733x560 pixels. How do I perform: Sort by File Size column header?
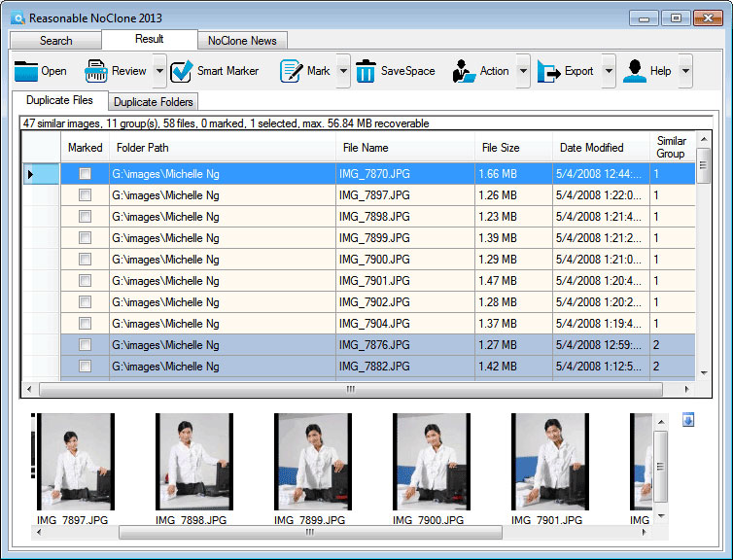pos(501,148)
